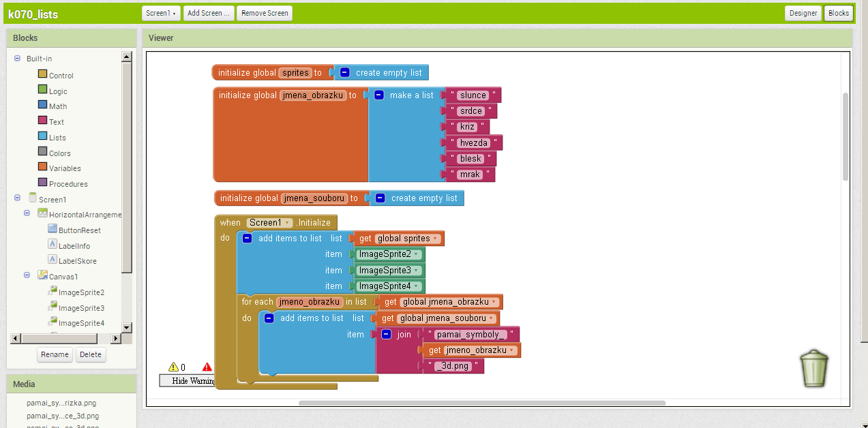Select the LabelInfo component icon
Screen dimensions: 868x428
point(53,245)
